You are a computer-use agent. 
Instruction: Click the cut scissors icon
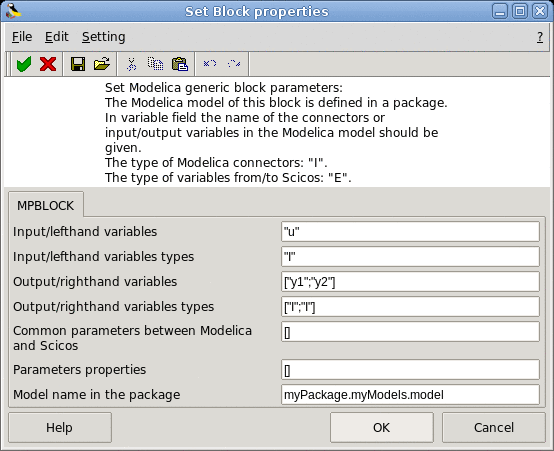click(131, 64)
